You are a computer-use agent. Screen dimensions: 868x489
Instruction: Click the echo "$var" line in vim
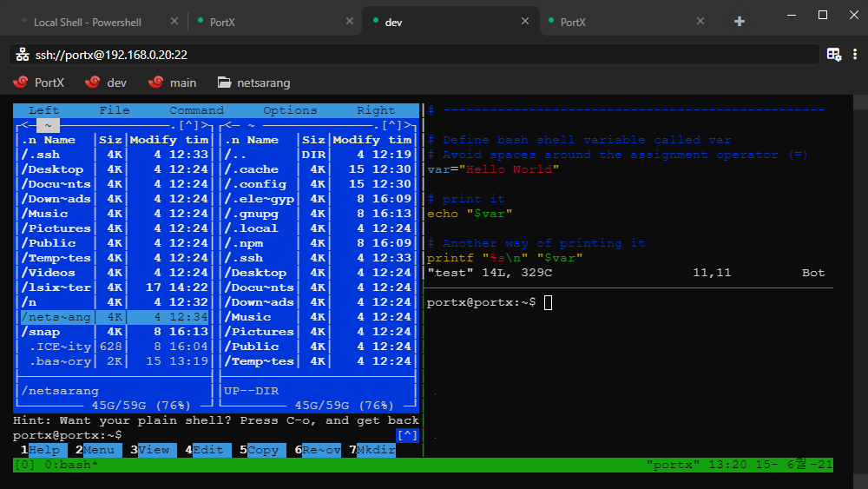tap(470, 214)
